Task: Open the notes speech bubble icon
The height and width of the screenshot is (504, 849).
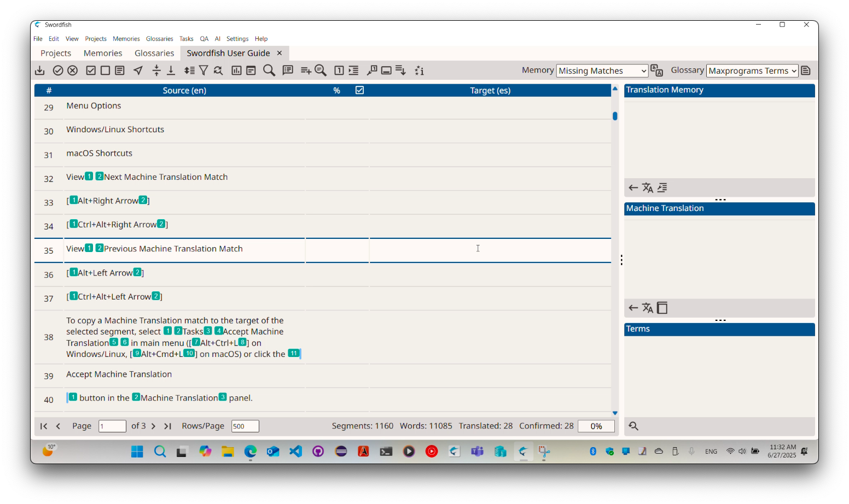Action: [288, 71]
